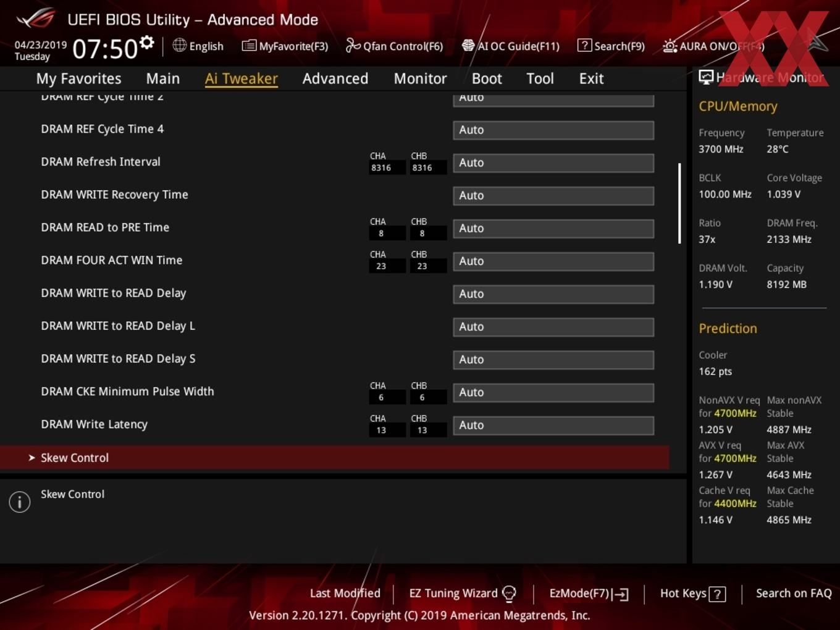Image resolution: width=840 pixels, height=630 pixels.
Task: Edit DRAM Refresh Interval Auto field
Action: pos(553,163)
